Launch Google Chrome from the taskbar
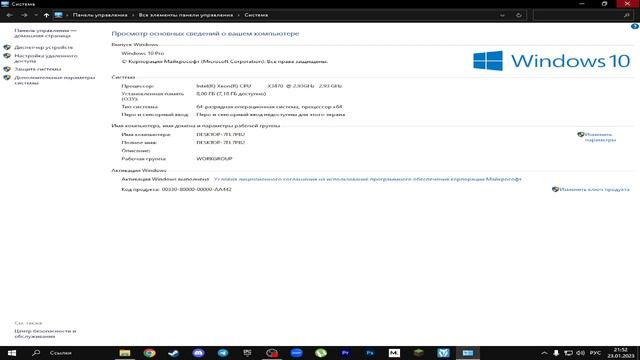This screenshot has width=640, height=360. [149, 353]
